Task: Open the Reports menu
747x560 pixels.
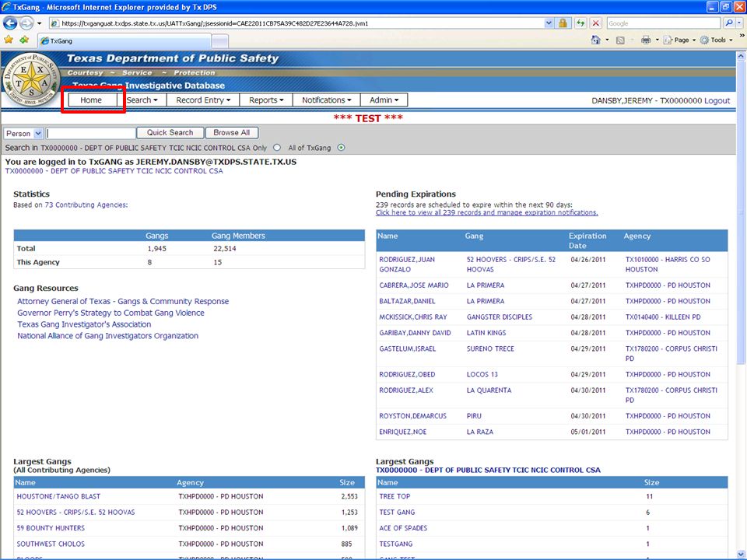Action: coord(266,100)
